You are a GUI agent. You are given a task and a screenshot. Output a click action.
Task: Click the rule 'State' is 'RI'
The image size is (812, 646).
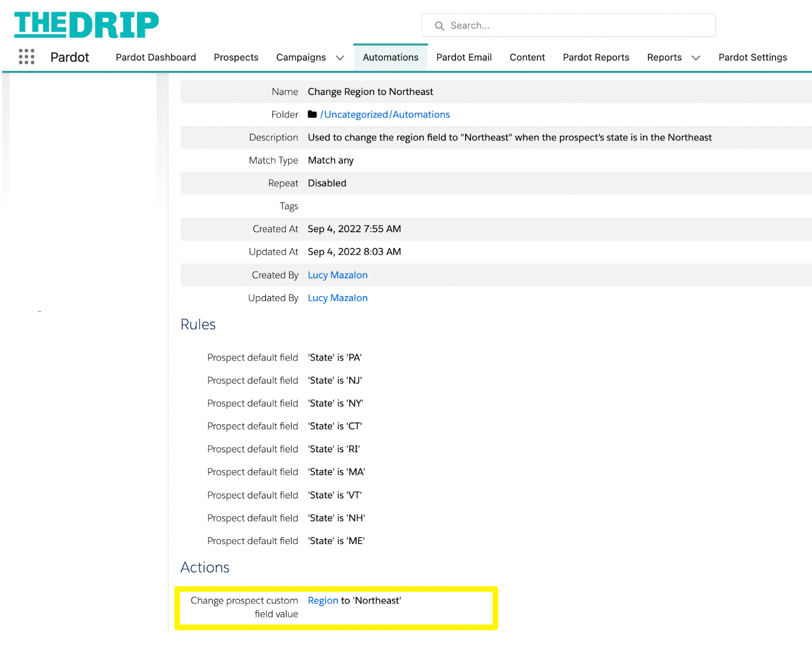coord(334,449)
